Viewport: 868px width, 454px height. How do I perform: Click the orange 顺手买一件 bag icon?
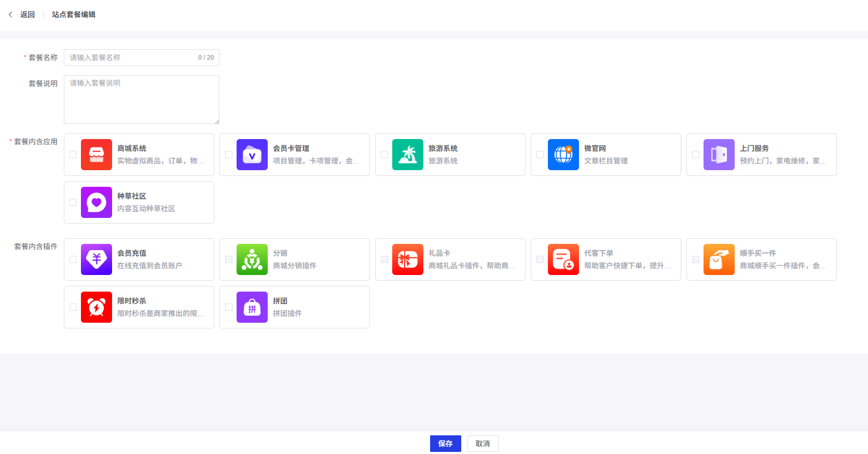coord(719,259)
